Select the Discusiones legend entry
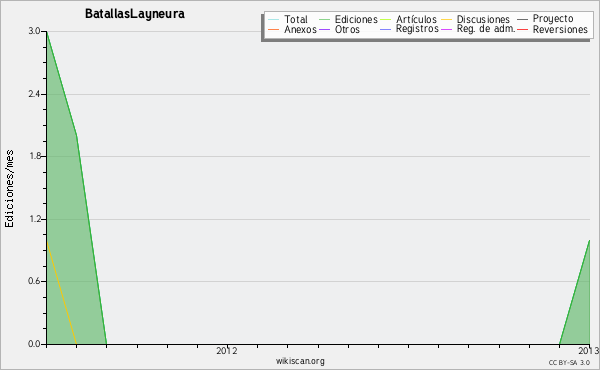The height and width of the screenshot is (370, 600). click(x=483, y=19)
